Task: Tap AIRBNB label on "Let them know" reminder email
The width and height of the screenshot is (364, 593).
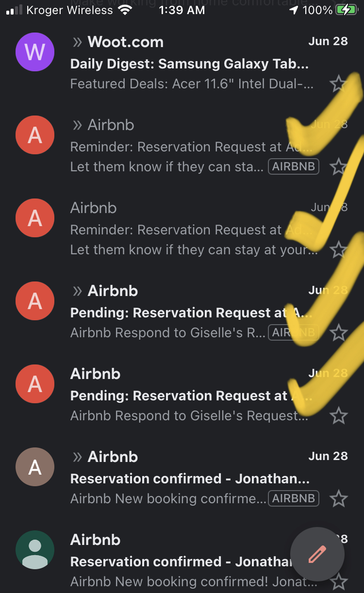Action: click(293, 167)
